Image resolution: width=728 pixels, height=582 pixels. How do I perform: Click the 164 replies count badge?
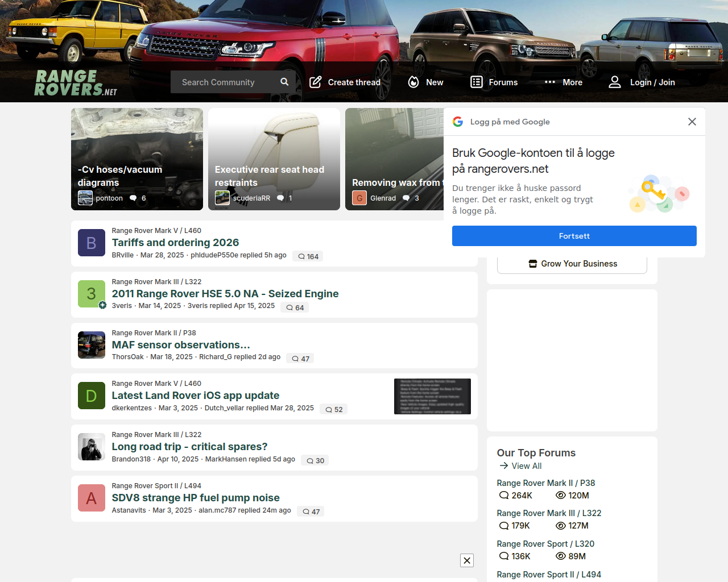[308, 256]
